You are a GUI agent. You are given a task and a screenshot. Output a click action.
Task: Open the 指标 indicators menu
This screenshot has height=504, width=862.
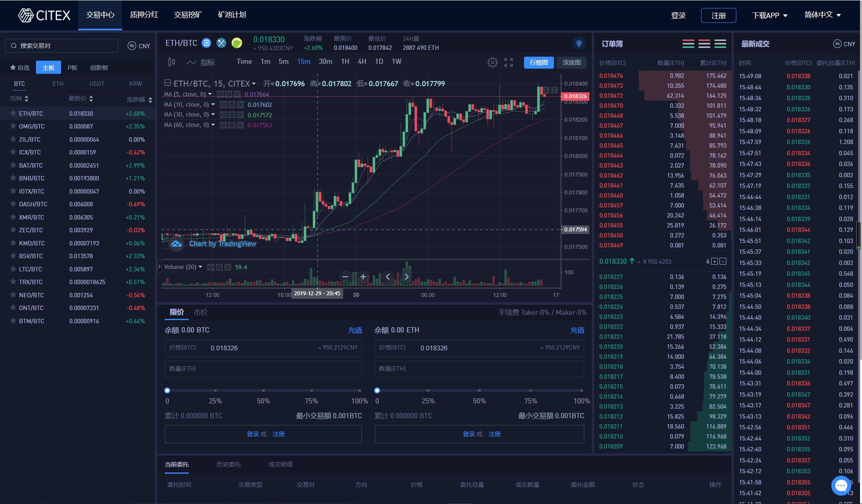pyautogui.click(x=201, y=62)
